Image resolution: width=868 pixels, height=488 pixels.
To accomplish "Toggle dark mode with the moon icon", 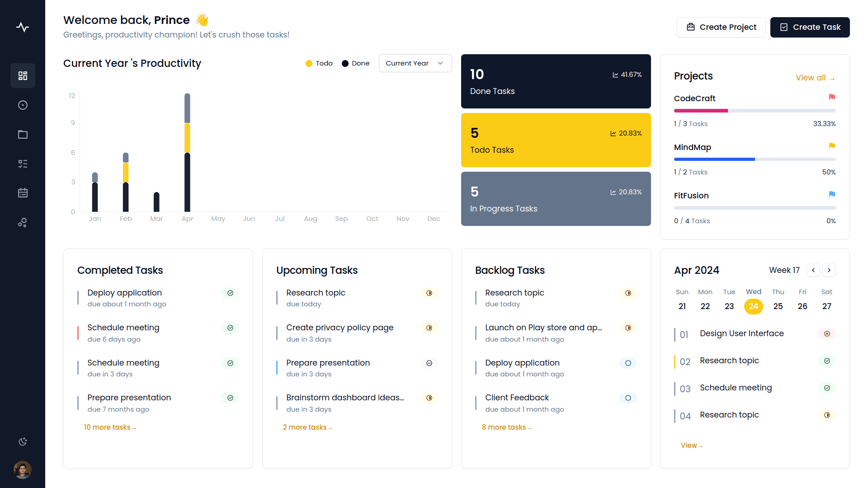I will click(23, 441).
